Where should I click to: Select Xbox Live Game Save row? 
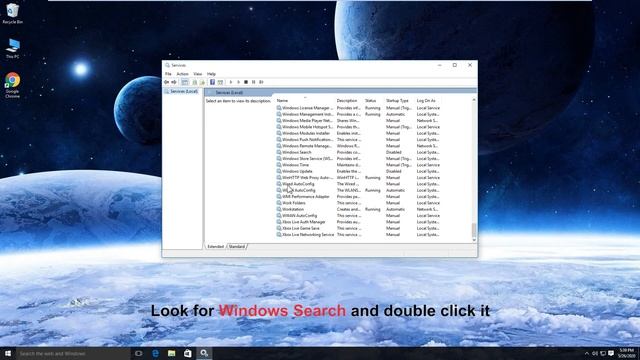tap(358, 228)
